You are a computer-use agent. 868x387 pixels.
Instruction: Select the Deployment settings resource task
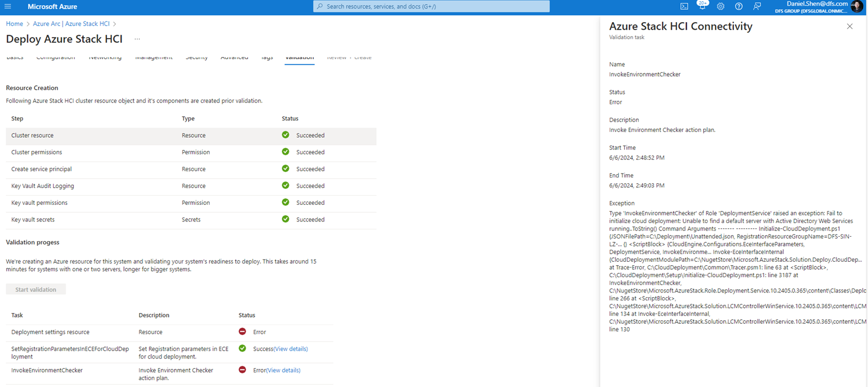(x=50, y=332)
